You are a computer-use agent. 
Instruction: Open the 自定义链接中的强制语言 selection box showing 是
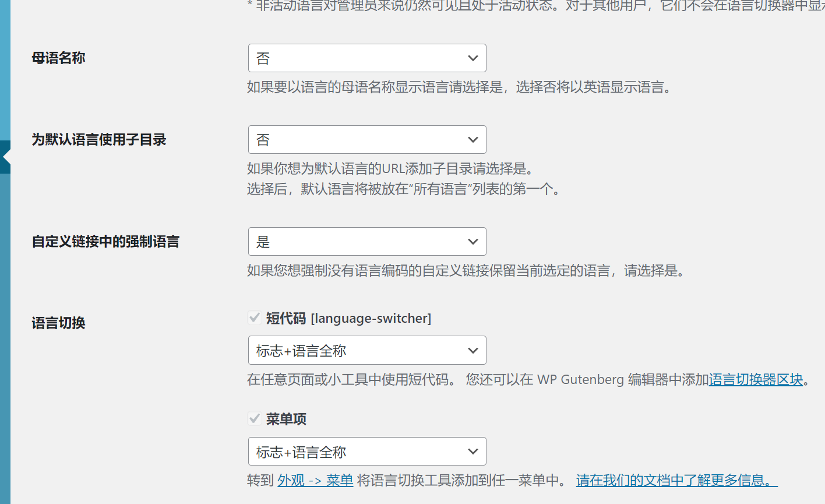367,241
